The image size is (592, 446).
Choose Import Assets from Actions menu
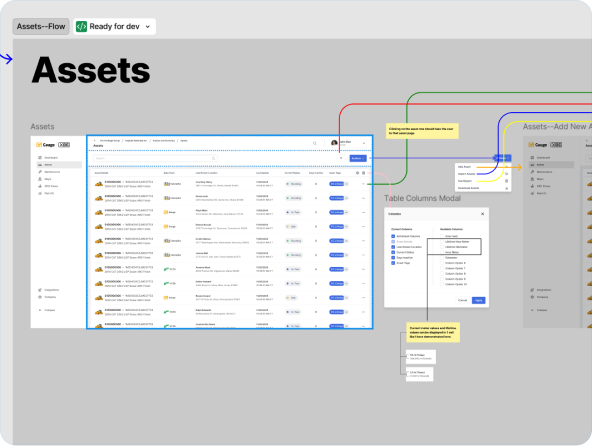pyautogui.click(x=483, y=174)
